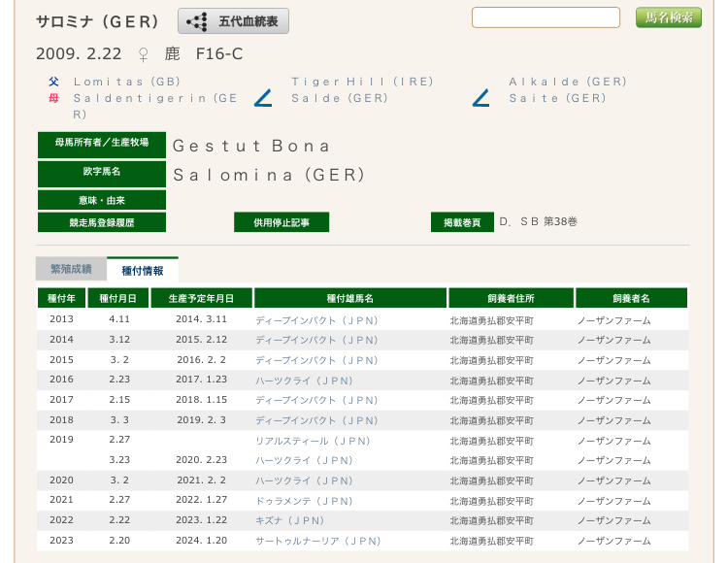This screenshot has width=728, height=563.
Task: Open ディープインパクト link in 2013 row
Action: tap(316, 320)
